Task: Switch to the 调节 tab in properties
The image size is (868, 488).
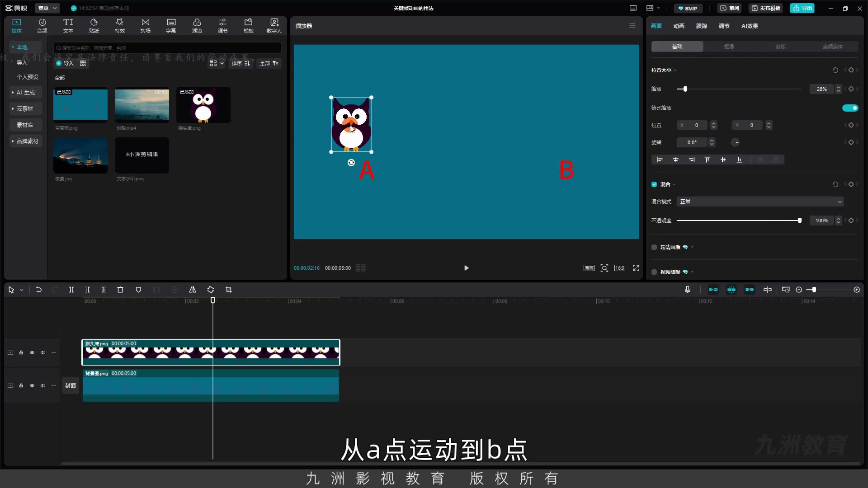Action: [724, 26]
